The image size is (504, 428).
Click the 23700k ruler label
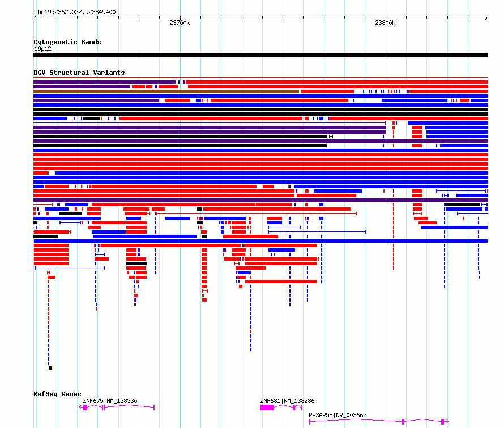180,23
